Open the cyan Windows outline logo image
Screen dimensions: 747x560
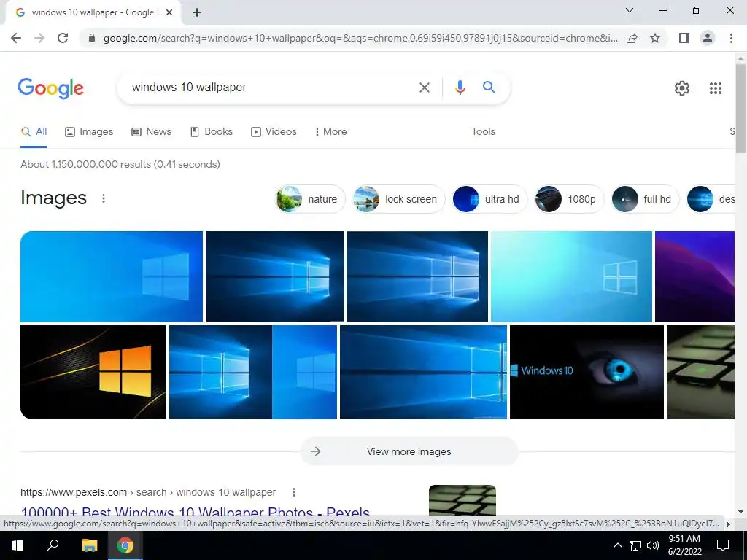pyautogui.click(x=571, y=276)
